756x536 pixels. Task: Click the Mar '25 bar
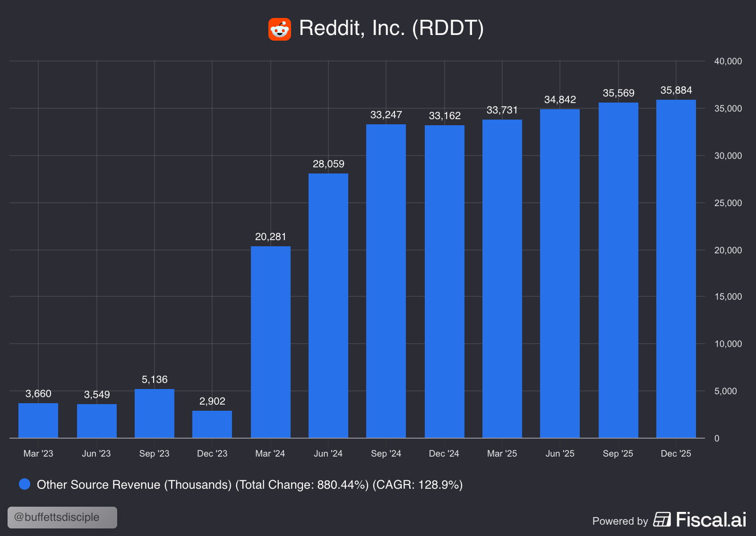(x=502, y=279)
